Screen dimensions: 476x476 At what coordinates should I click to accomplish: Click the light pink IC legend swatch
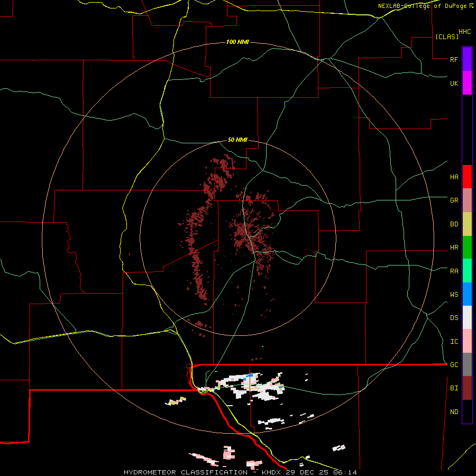tap(467, 341)
